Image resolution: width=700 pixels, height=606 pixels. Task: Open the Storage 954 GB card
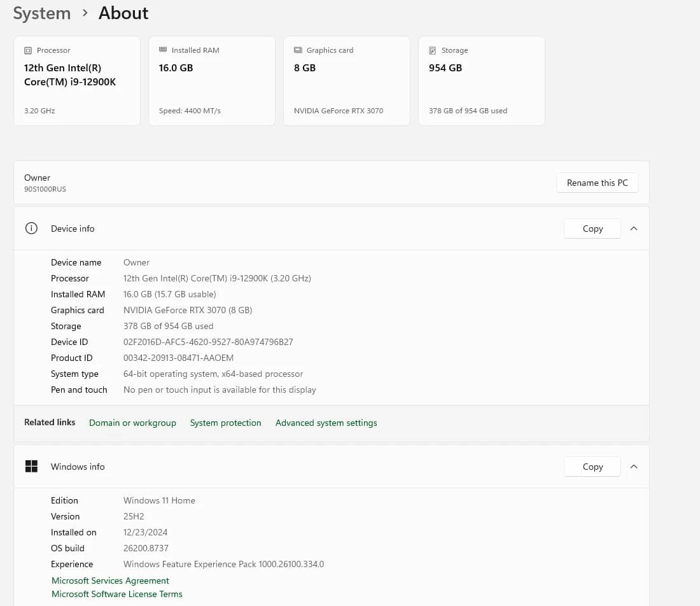pyautogui.click(x=481, y=81)
